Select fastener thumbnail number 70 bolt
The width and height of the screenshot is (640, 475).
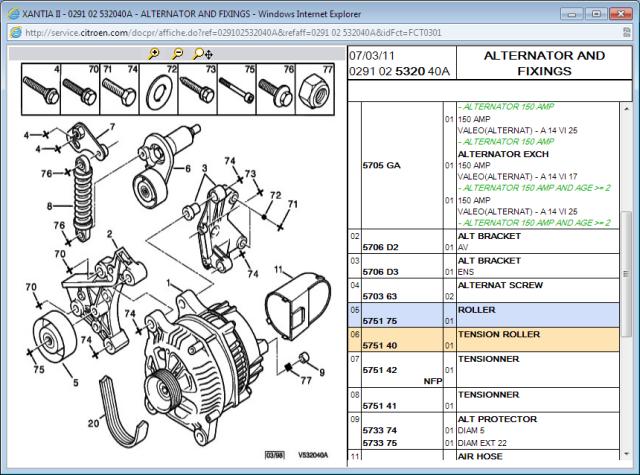[80, 89]
